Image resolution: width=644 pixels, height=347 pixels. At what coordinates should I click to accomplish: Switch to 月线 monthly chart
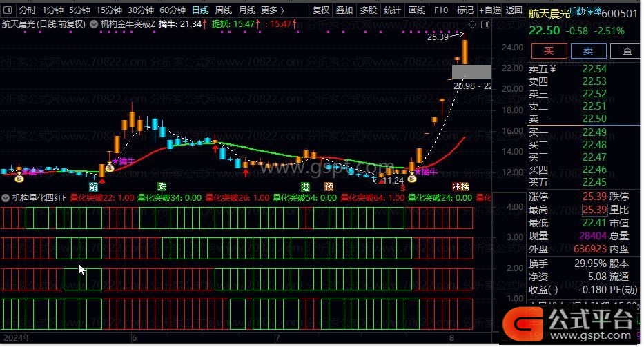pos(247,10)
